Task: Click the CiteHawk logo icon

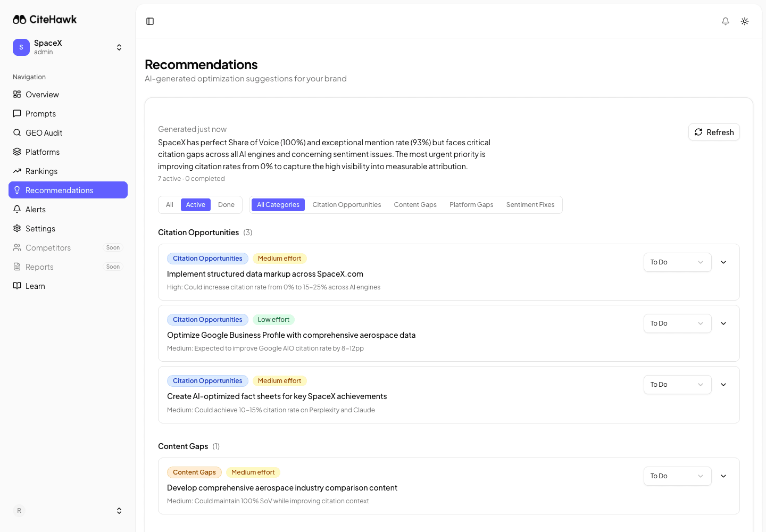Action: [20, 20]
